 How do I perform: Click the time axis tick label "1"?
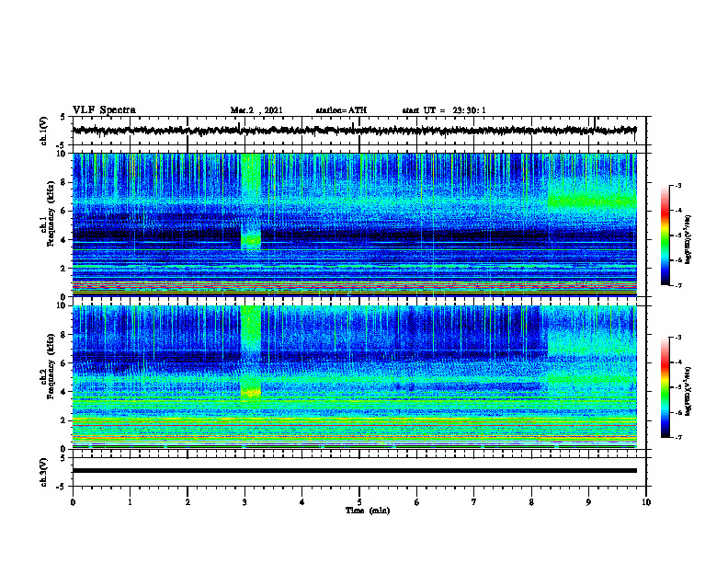click(x=130, y=502)
